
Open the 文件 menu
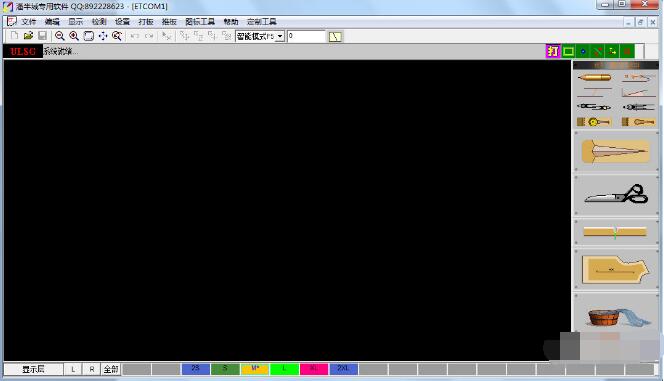(x=29, y=22)
